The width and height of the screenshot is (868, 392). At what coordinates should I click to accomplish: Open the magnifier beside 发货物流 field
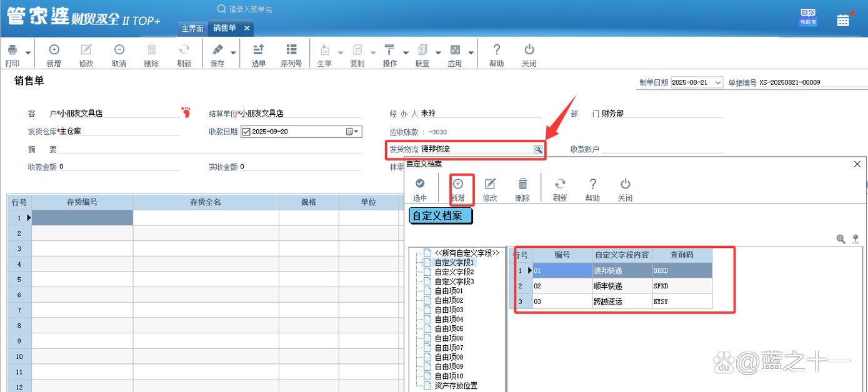pos(538,149)
